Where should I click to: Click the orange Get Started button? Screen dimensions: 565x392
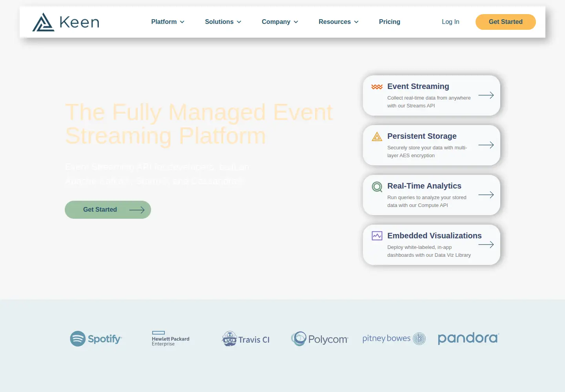506,22
